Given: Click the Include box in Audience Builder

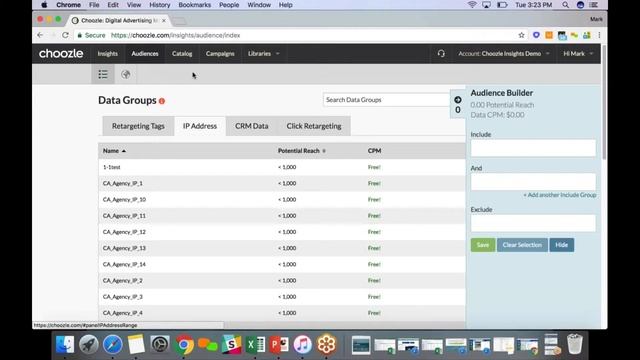Looking at the screenshot, I should [533, 148].
